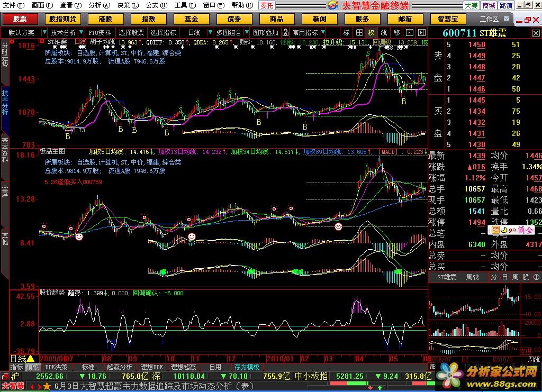
Task: Click the grid layout icon in chart toolbar
Action: [359, 32]
